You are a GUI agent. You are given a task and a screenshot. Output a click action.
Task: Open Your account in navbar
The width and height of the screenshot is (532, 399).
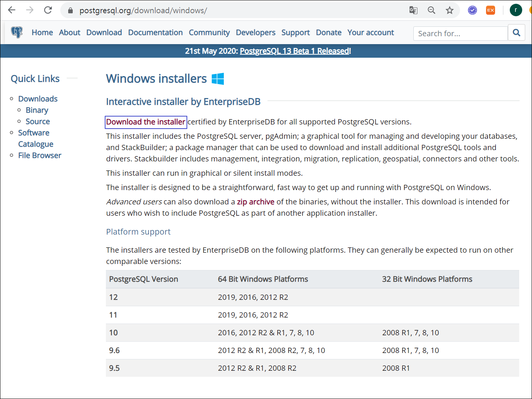coord(370,33)
